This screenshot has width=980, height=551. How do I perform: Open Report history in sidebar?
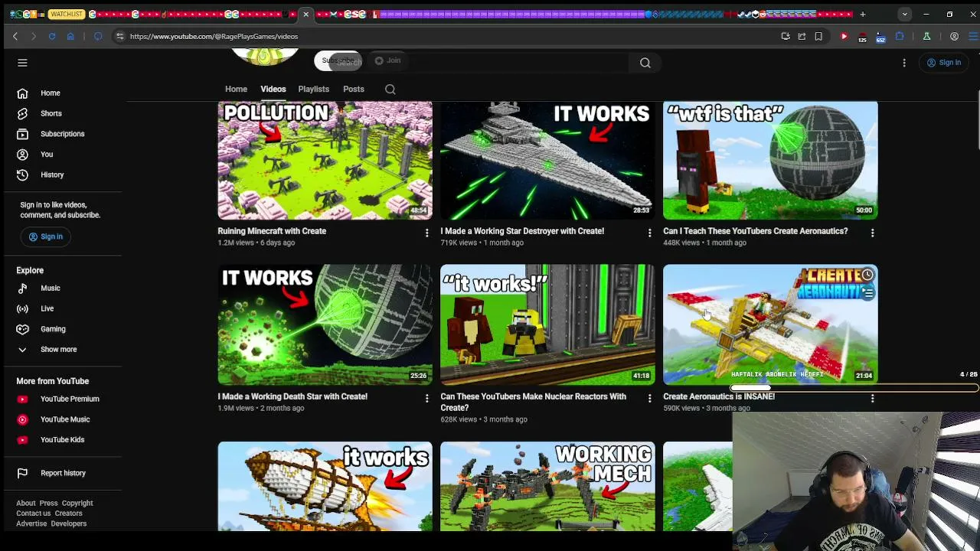coord(63,473)
